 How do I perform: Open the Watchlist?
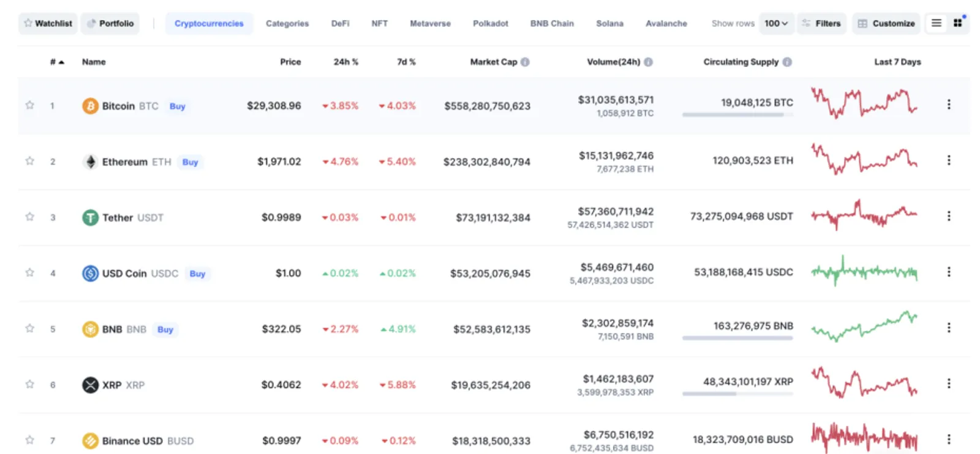pyautogui.click(x=48, y=23)
